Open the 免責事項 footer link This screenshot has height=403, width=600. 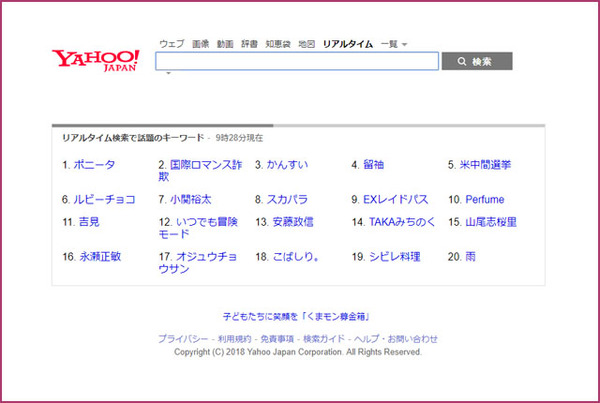coord(277,339)
